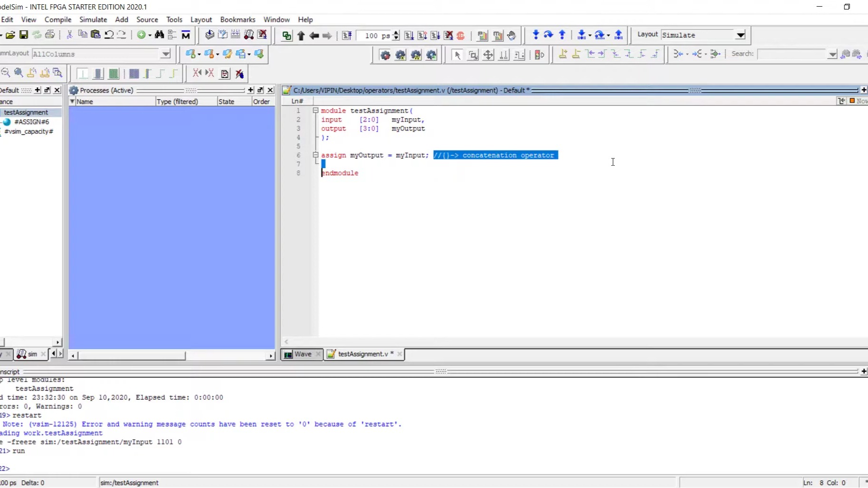This screenshot has height=488, width=868.
Task: Close the Wave tab
Action: coord(318,354)
